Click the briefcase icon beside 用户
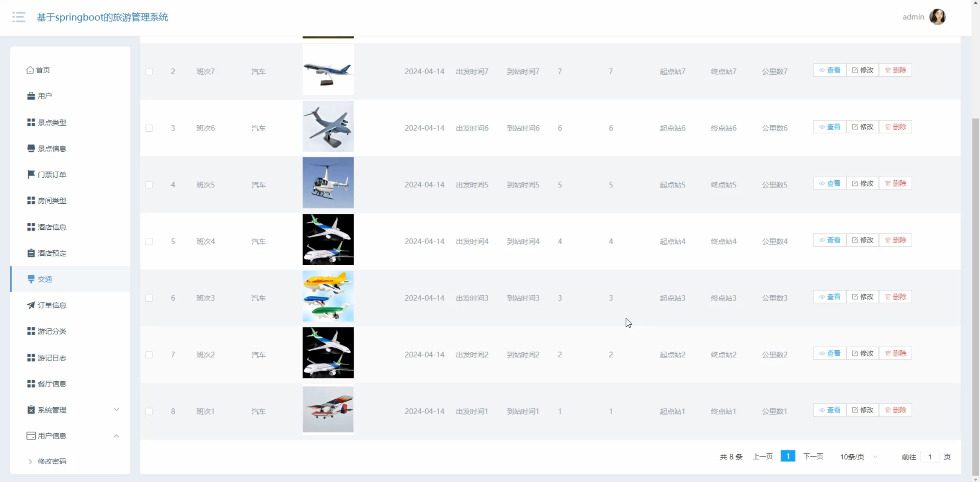 tap(31, 96)
